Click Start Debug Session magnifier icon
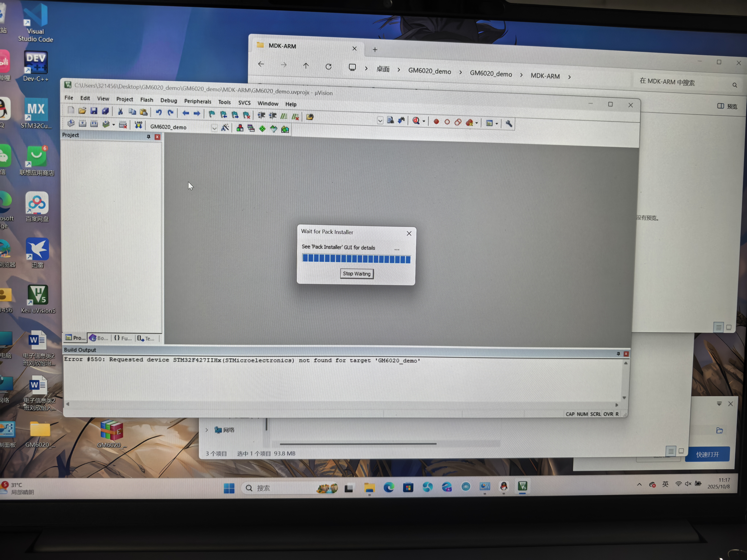Viewport: 747px width, 560px height. pos(416,121)
